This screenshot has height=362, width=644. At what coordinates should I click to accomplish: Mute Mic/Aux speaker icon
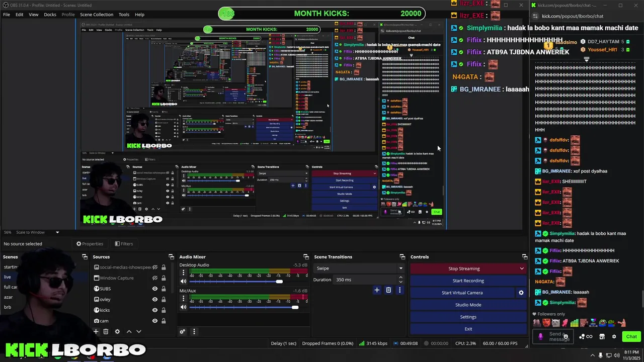(184, 307)
